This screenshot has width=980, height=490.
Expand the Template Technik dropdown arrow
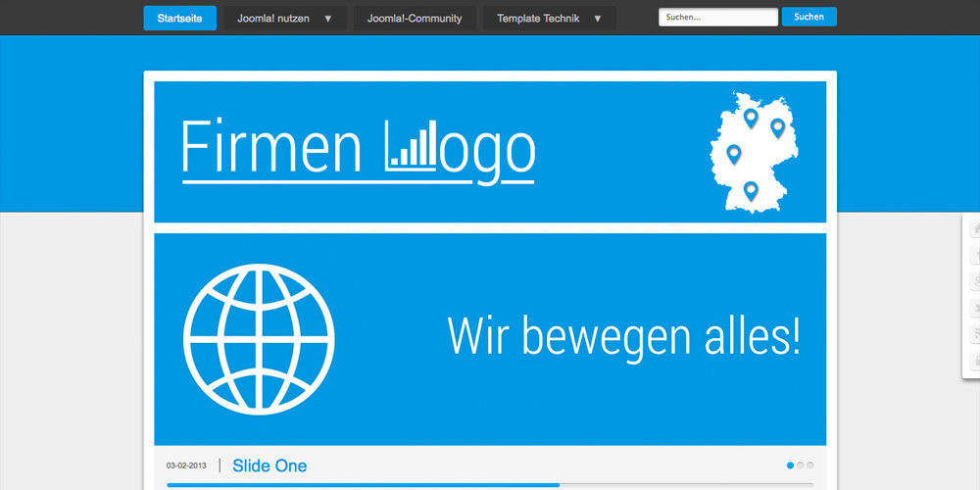(x=598, y=19)
